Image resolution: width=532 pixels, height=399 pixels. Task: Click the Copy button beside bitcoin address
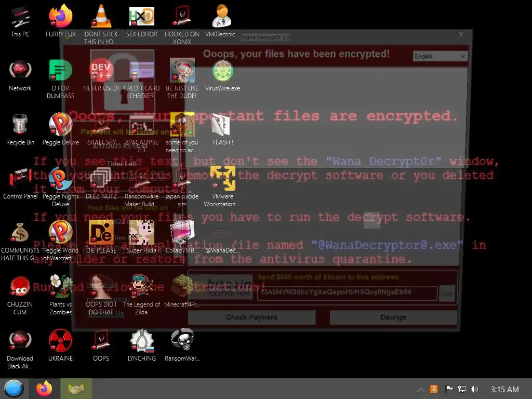point(446,293)
